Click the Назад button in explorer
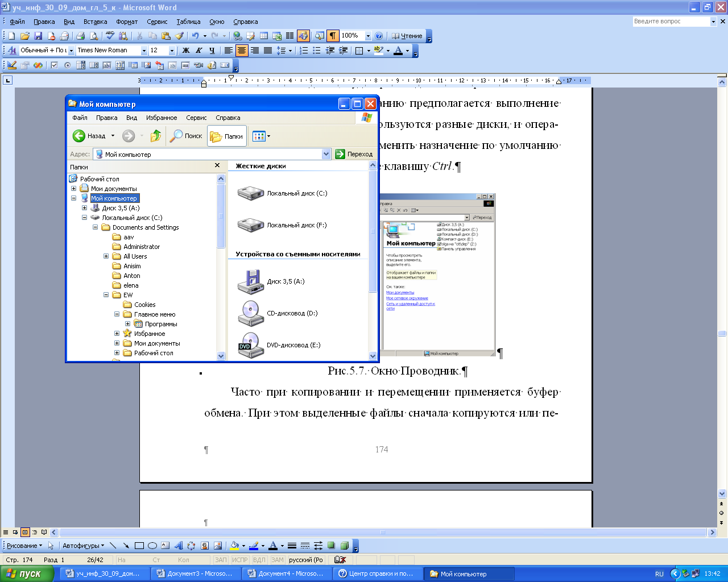This screenshot has height=582, width=728. pyautogui.click(x=89, y=136)
